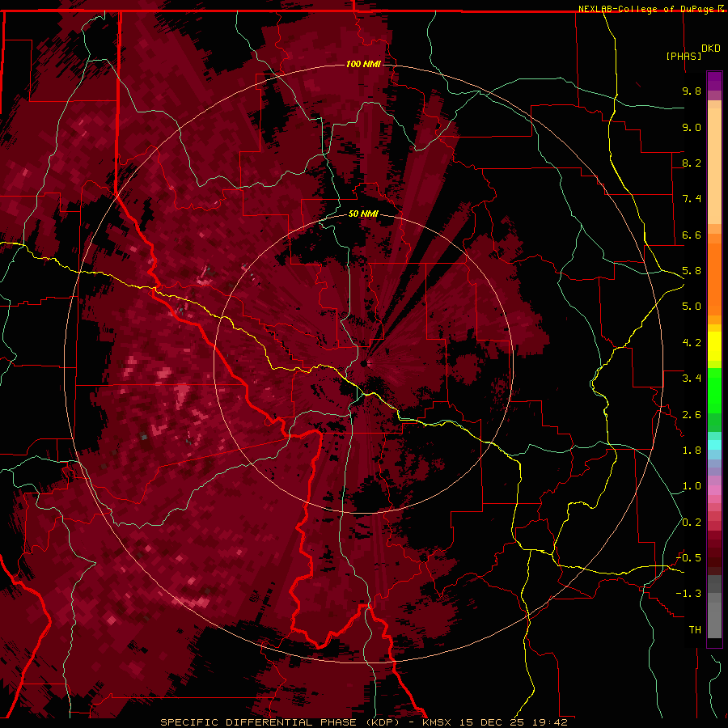The height and width of the screenshot is (728, 728).
Task: Click the 15 DEC 25 date in caption
Action: pyautogui.click(x=491, y=722)
